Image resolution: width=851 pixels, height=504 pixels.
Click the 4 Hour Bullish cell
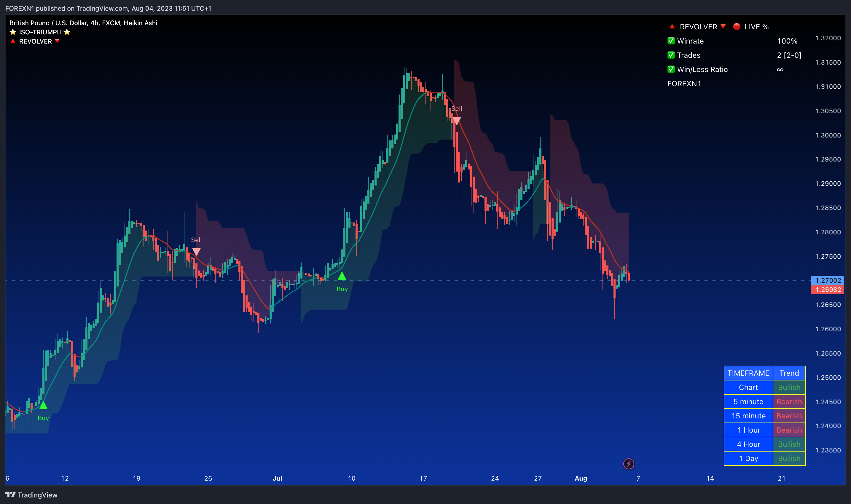pyautogui.click(x=789, y=444)
